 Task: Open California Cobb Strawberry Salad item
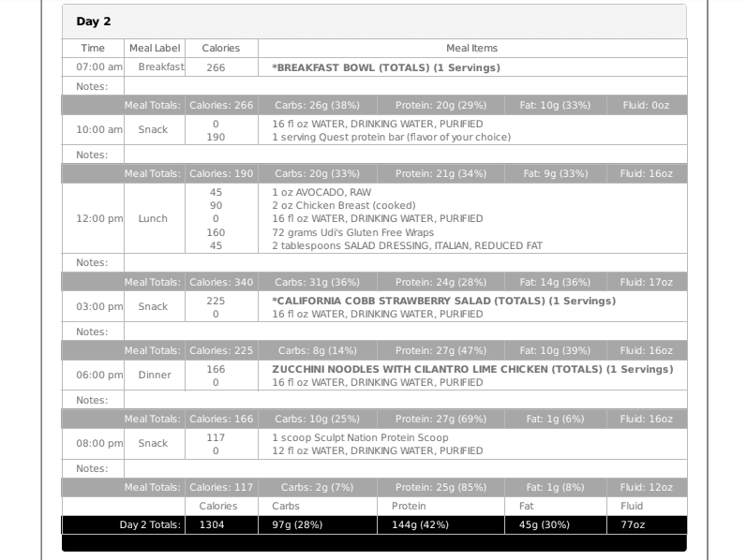443,301
